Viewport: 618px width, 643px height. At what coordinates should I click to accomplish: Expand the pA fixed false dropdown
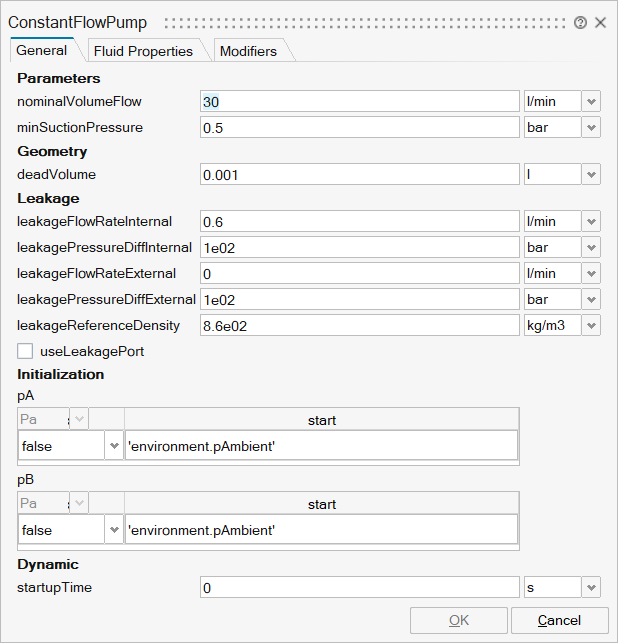click(113, 446)
